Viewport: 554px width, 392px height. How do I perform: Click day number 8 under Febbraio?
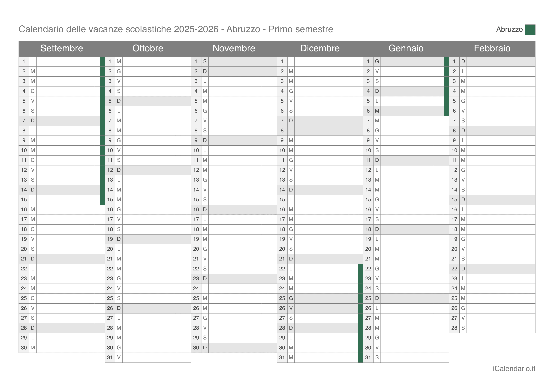(x=454, y=131)
